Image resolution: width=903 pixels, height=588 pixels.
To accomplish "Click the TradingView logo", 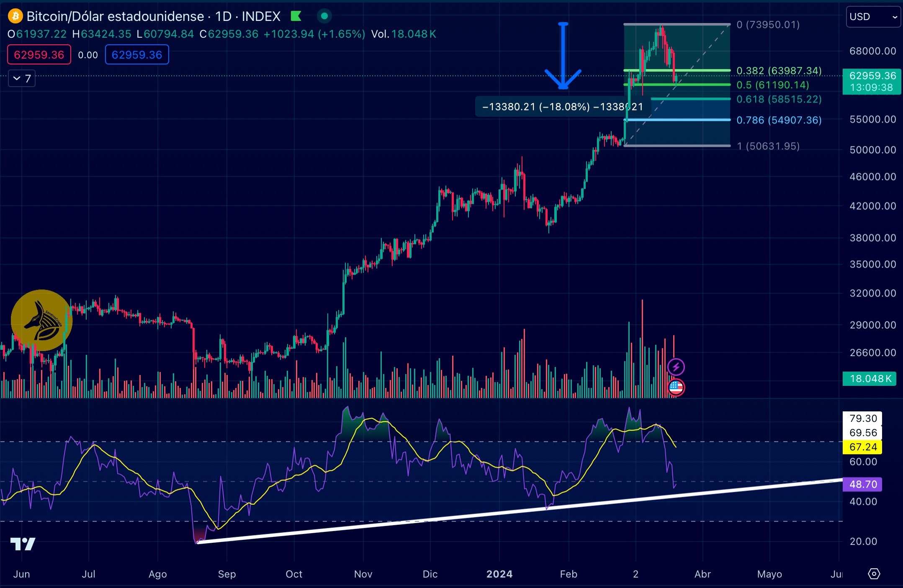I will pyautogui.click(x=23, y=544).
